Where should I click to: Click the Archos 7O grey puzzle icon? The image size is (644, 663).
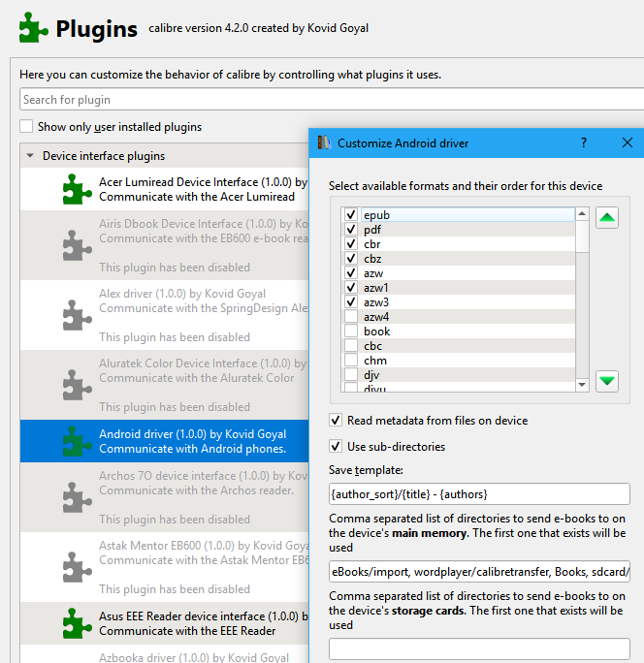tap(77, 497)
